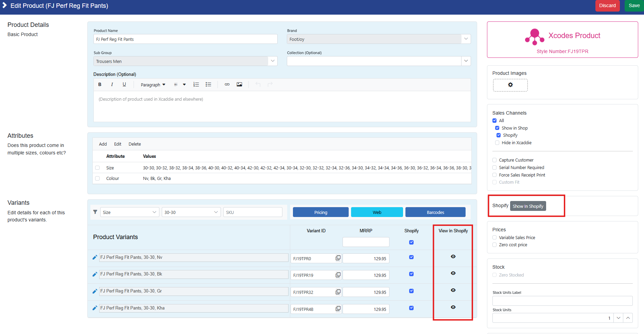Save the product changes
The height and width of the screenshot is (334, 644).
point(634,6)
